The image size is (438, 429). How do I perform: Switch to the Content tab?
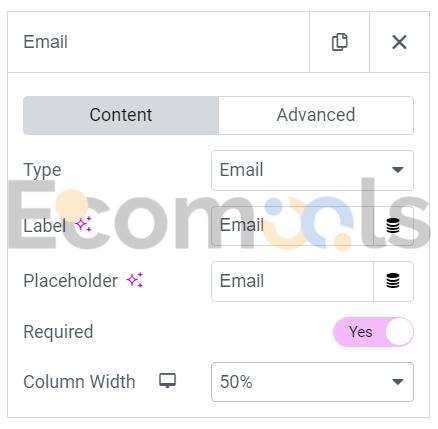[x=121, y=115]
